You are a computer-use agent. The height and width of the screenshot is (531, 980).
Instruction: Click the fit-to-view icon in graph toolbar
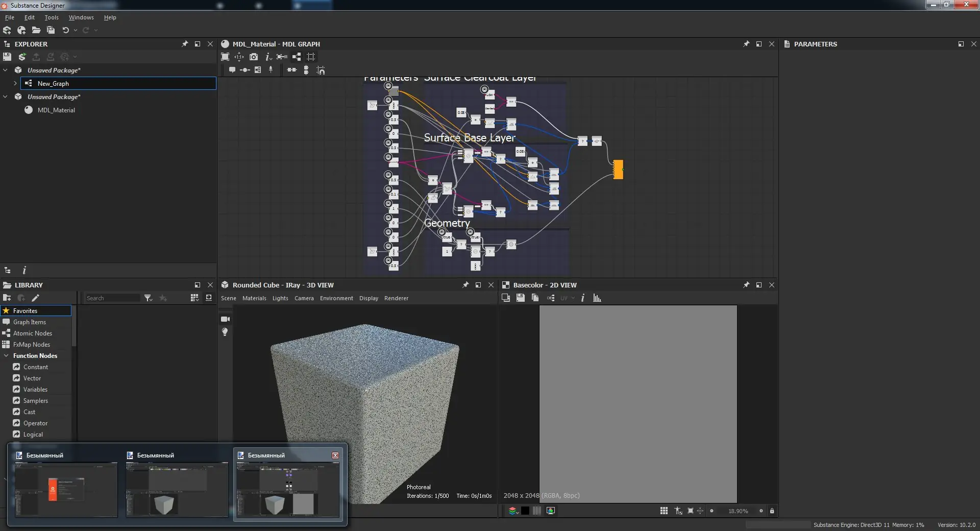coord(225,57)
